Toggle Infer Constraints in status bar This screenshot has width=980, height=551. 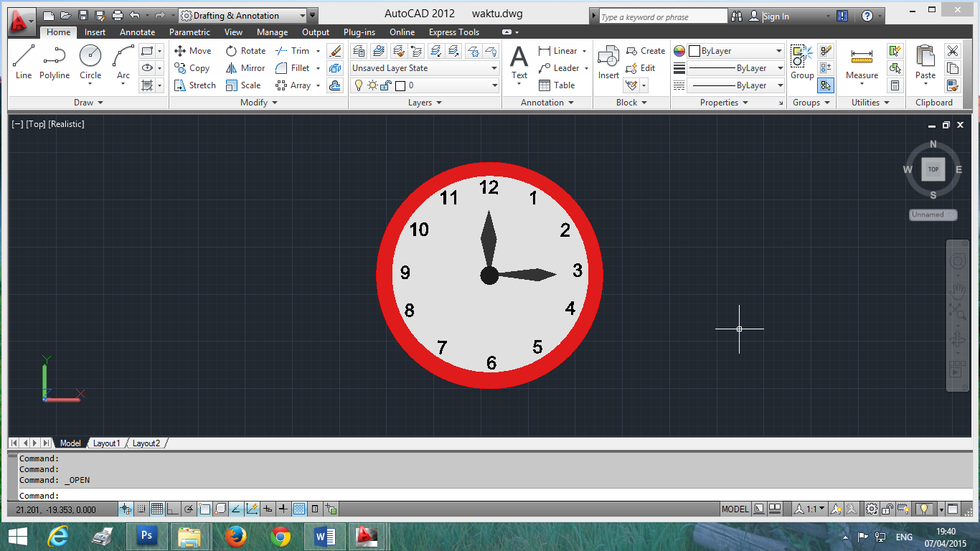(x=126, y=509)
